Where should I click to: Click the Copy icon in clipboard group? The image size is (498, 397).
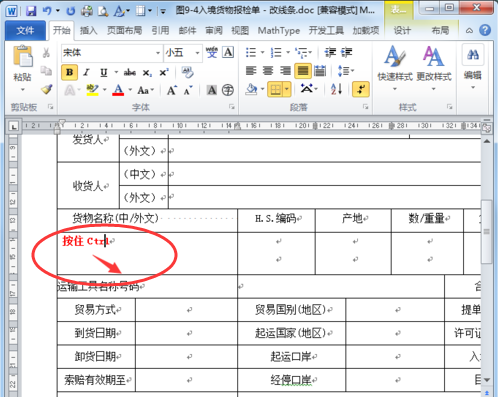click(46, 70)
